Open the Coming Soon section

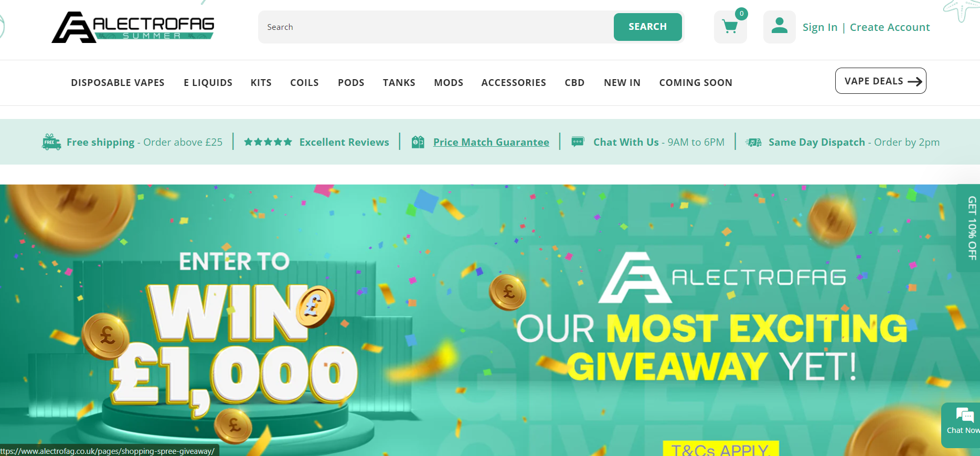point(696,83)
